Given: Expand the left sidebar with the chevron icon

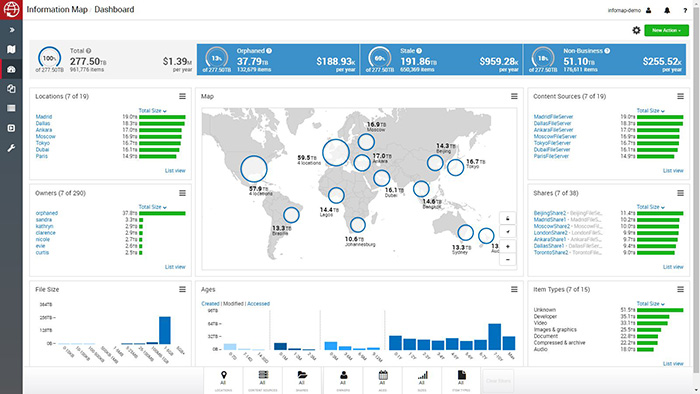Looking at the screenshot, I should pyautogui.click(x=12, y=30).
